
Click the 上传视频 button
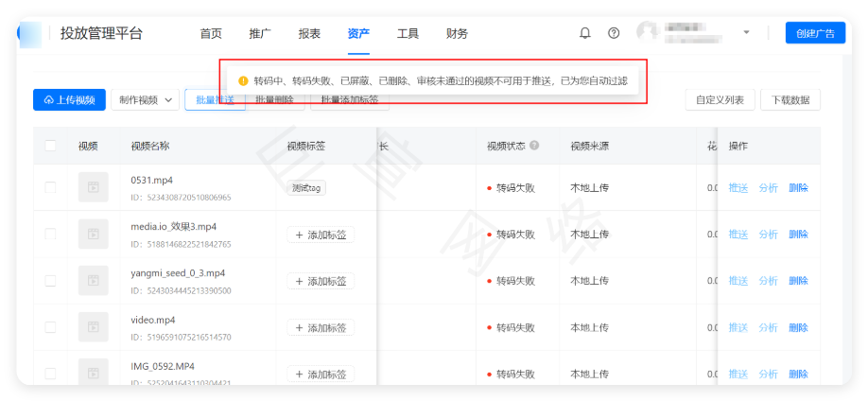69,99
